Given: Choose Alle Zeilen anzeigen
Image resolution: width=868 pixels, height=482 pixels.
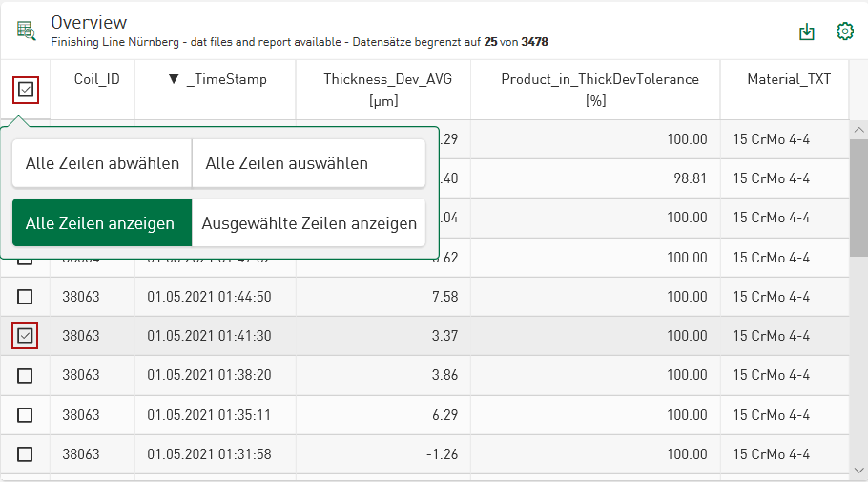Looking at the screenshot, I should (x=100, y=223).
